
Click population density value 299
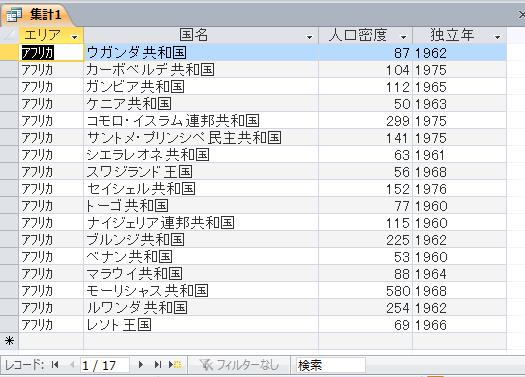(x=365, y=121)
